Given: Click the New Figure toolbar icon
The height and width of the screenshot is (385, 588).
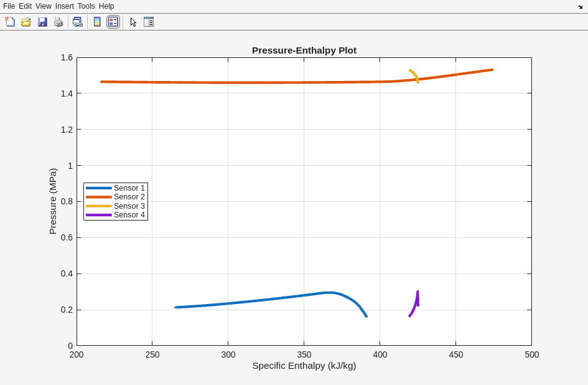Looking at the screenshot, I should 10,22.
